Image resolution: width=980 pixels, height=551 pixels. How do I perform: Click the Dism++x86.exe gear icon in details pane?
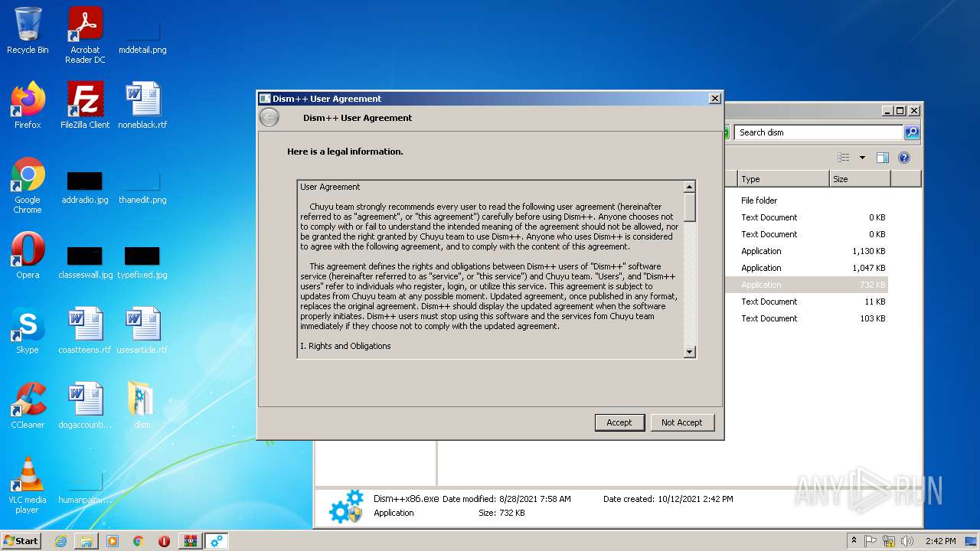coord(345,507)
